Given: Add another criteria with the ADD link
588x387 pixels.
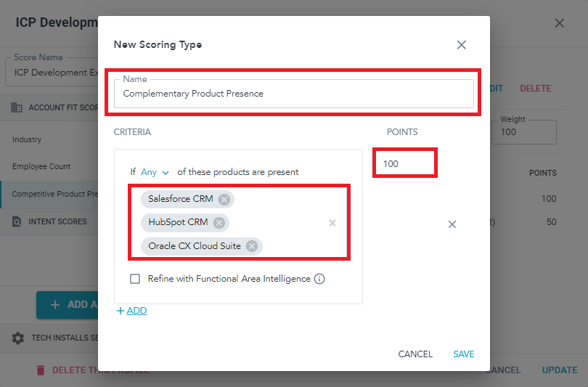Looking at the screenshot, I should [x=131, y=311].
